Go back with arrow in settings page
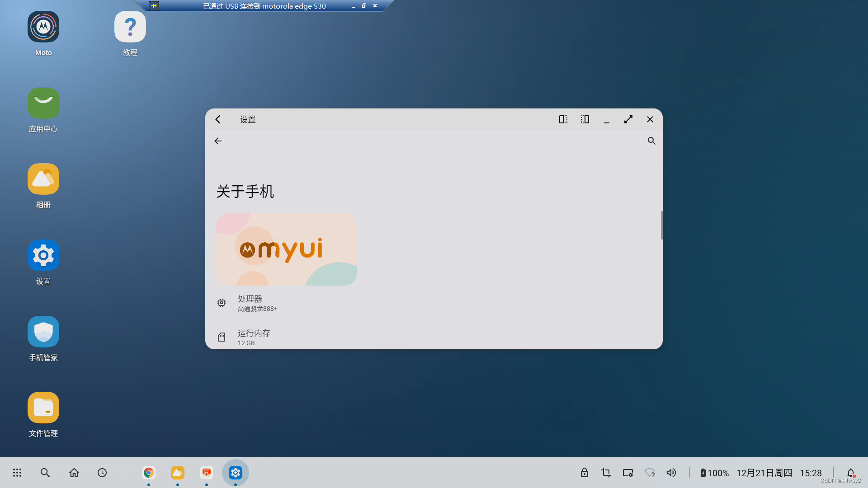This screenshot has width=868, height=488. coord(218,141)
